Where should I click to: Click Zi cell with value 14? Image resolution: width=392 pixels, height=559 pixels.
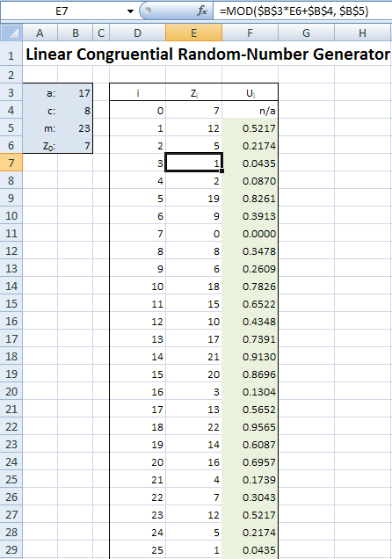[194, 445]
